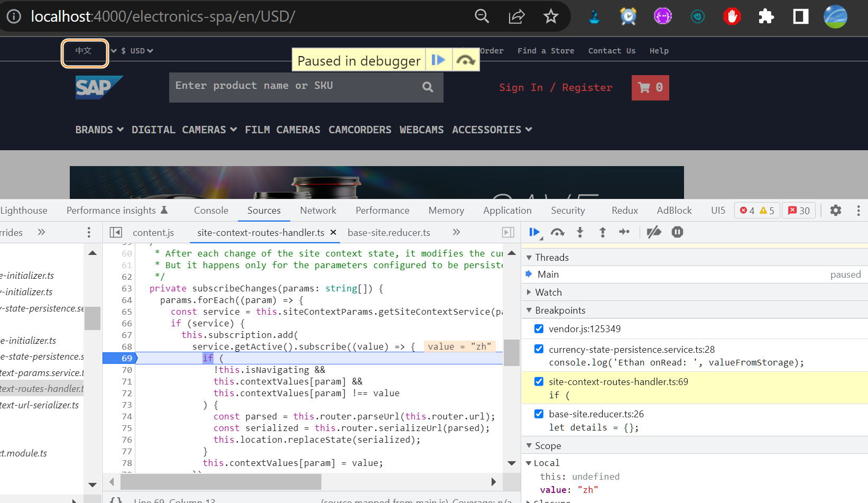Uncheck base-site.reducer.ts:26 breakpoint

tap(539, 414)
